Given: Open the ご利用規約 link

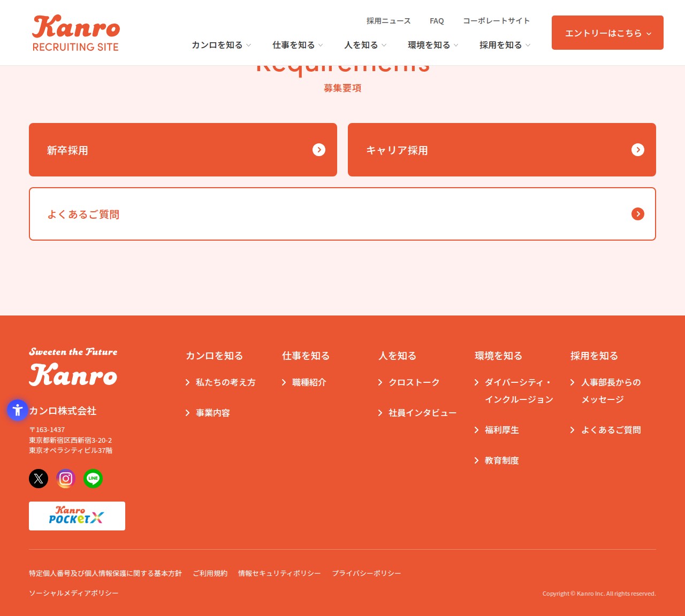Looking at the screenshot, I should tap(210, 573).
